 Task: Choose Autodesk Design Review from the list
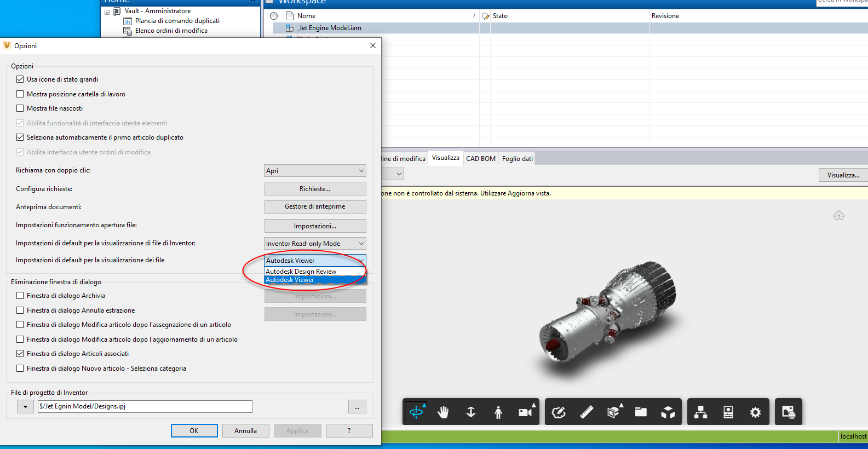[315, 272]
